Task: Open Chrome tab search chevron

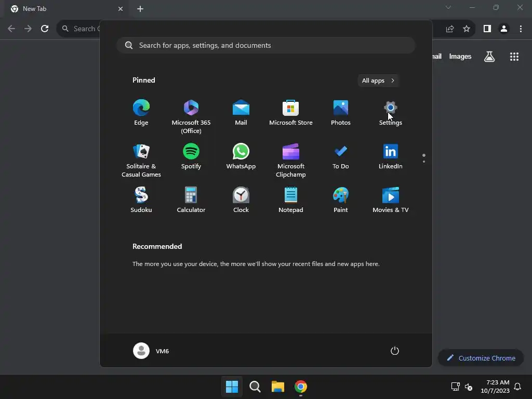Action: click(448, 7)
